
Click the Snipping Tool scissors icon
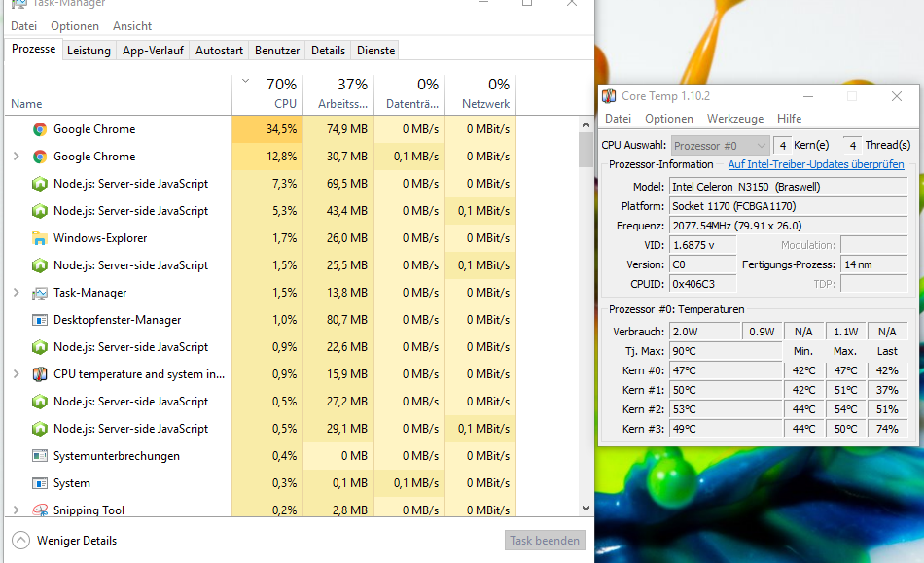click(40, 510)
